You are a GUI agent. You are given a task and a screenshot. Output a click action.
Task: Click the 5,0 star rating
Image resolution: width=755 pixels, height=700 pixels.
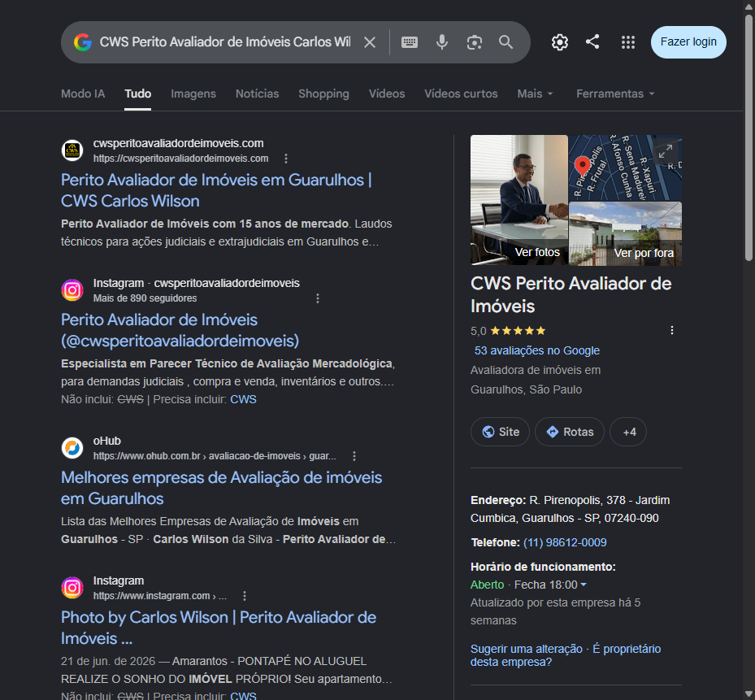(508, 331)
